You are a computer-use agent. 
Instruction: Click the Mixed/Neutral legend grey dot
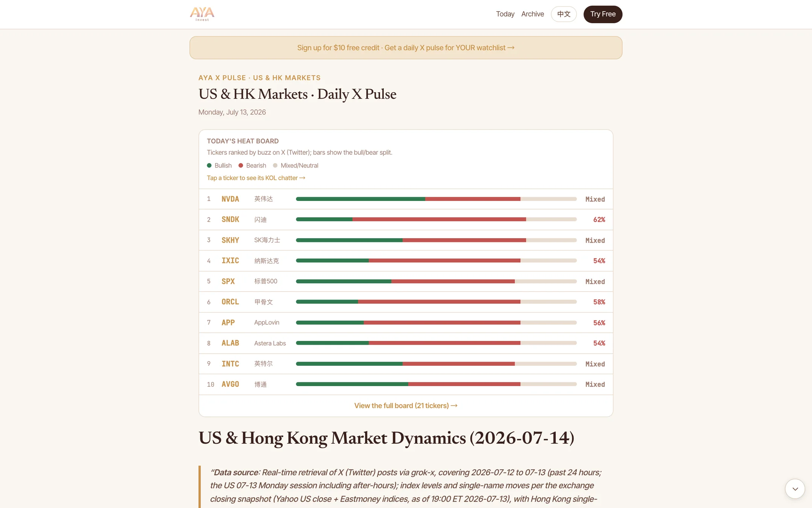pos(275,166)
